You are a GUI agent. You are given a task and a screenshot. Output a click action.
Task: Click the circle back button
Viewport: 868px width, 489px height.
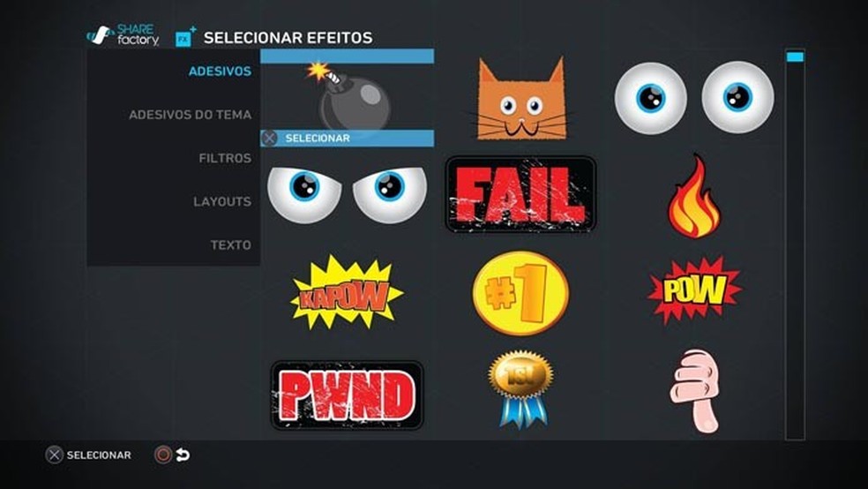point(162,455)
